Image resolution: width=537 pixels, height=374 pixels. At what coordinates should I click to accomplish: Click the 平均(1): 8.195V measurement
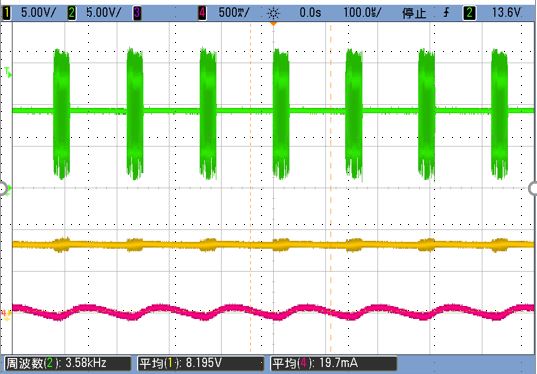pyautogui.click(x=201, y=363)
